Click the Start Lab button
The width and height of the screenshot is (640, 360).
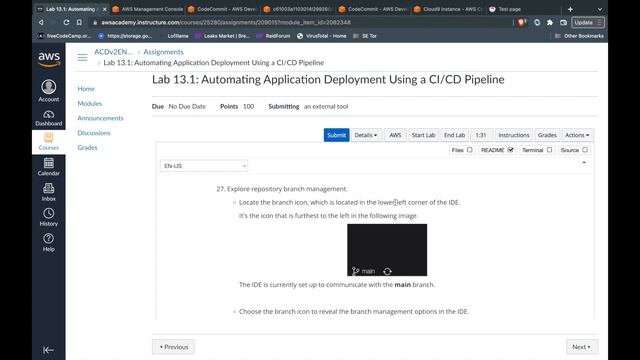(x=423, y=135)
